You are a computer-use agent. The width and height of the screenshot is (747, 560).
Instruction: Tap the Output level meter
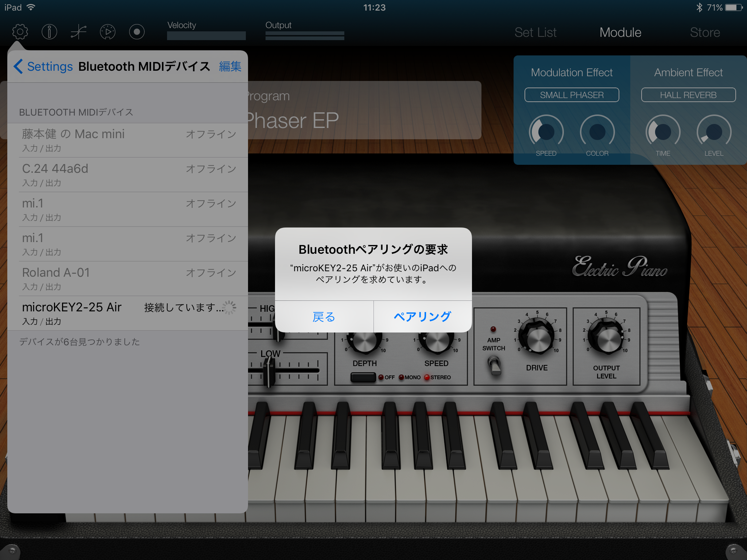[305, 36]
